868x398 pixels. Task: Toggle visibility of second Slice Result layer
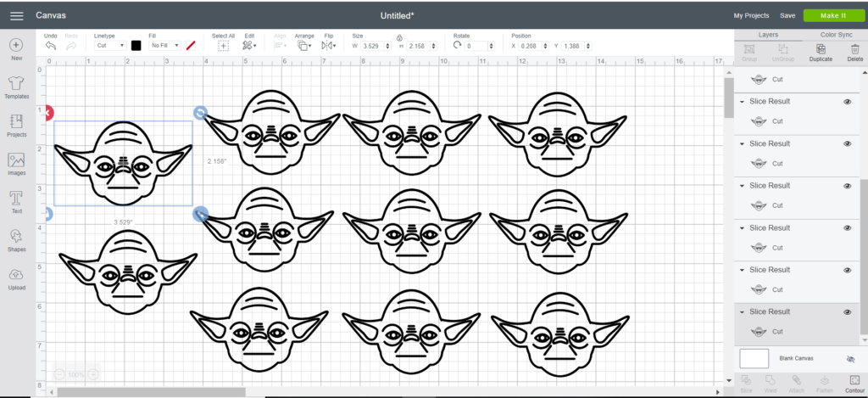click(847, 143)
